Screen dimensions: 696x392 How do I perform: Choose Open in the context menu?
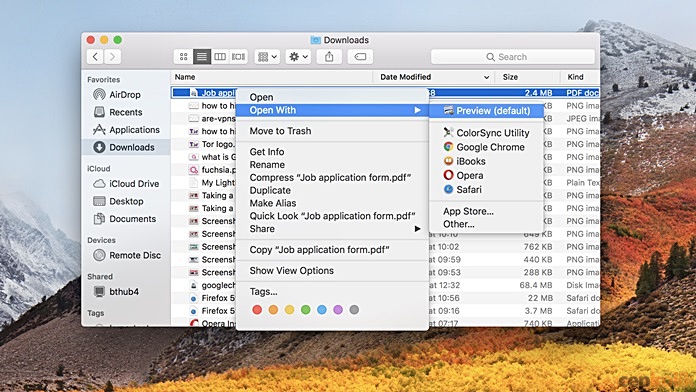pos(332,97)
